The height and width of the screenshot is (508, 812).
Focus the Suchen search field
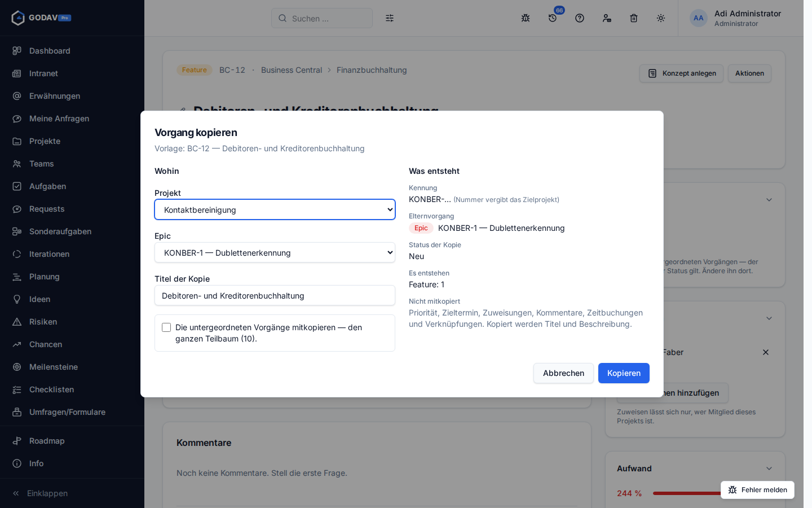click(322, 18)
